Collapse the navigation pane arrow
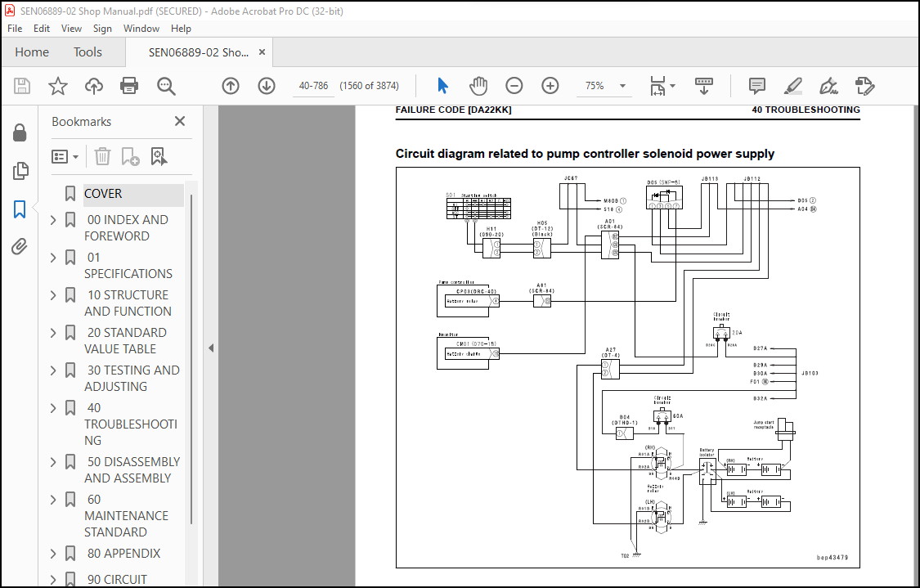This screenshot has width=920, height=588. (x=211, y=348)
